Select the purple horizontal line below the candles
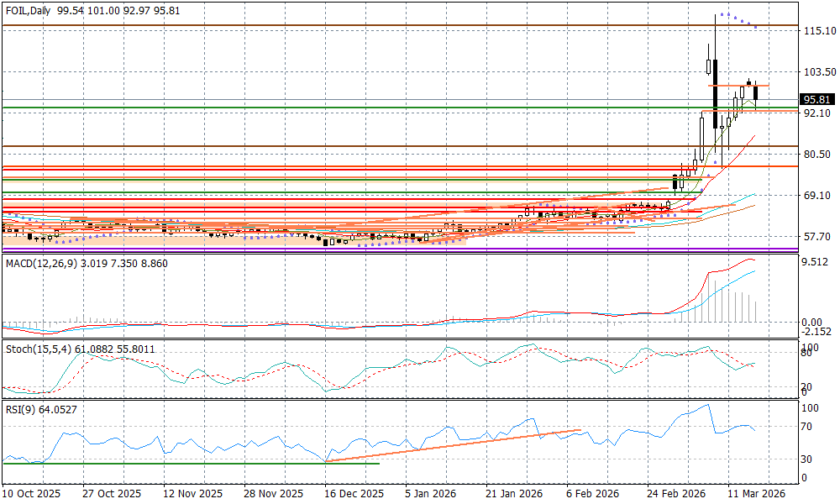The image size is (840, 504). 336,249
